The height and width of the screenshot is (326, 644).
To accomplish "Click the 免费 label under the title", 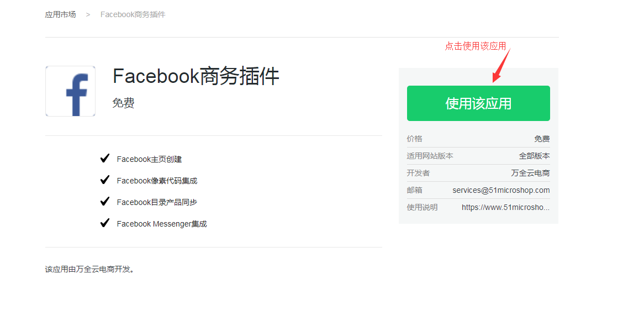I will pos(123,103).
